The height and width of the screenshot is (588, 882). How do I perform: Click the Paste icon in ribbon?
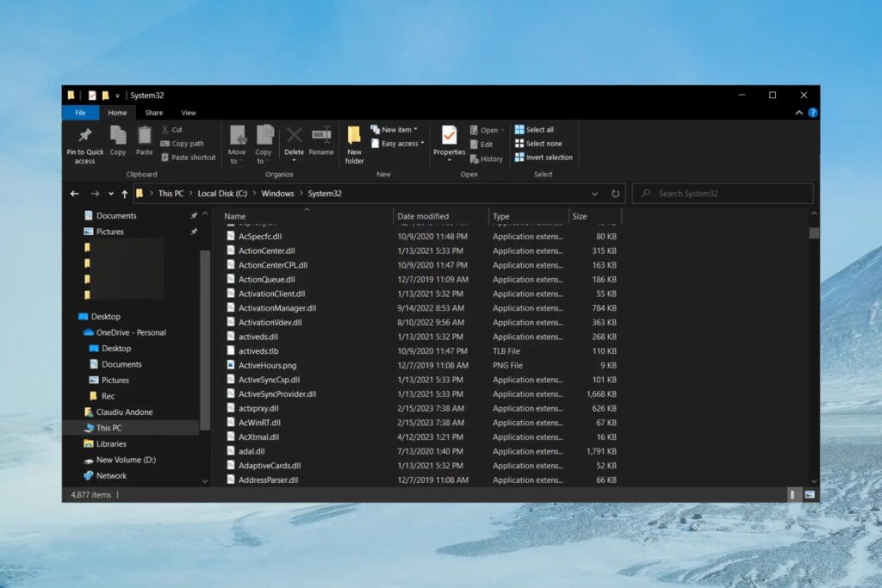[145, 136]
